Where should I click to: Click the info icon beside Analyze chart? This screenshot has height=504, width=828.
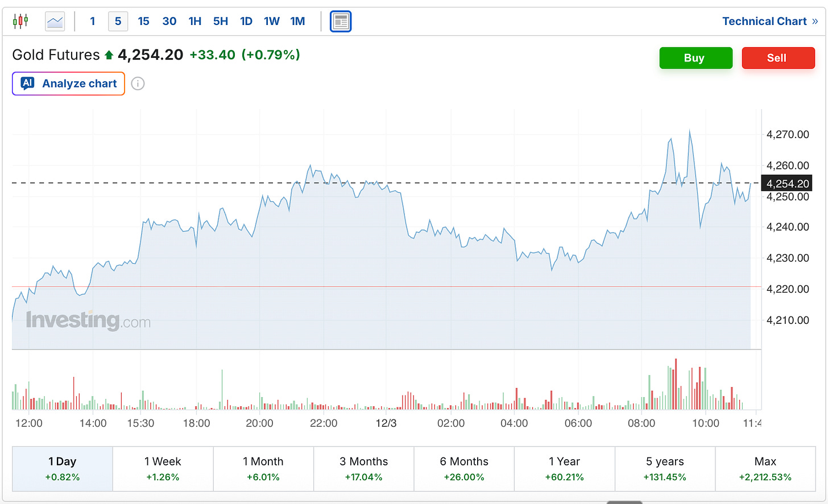[138, 84]
